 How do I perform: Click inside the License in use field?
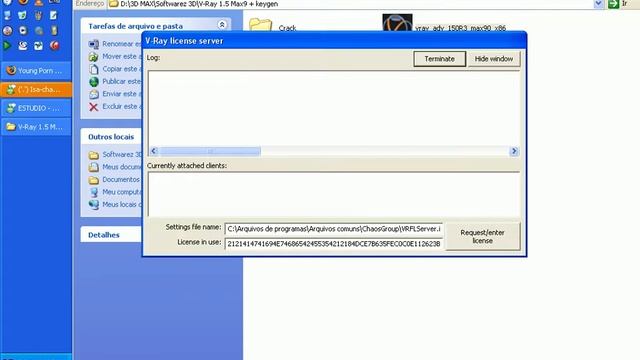(333, 244)
